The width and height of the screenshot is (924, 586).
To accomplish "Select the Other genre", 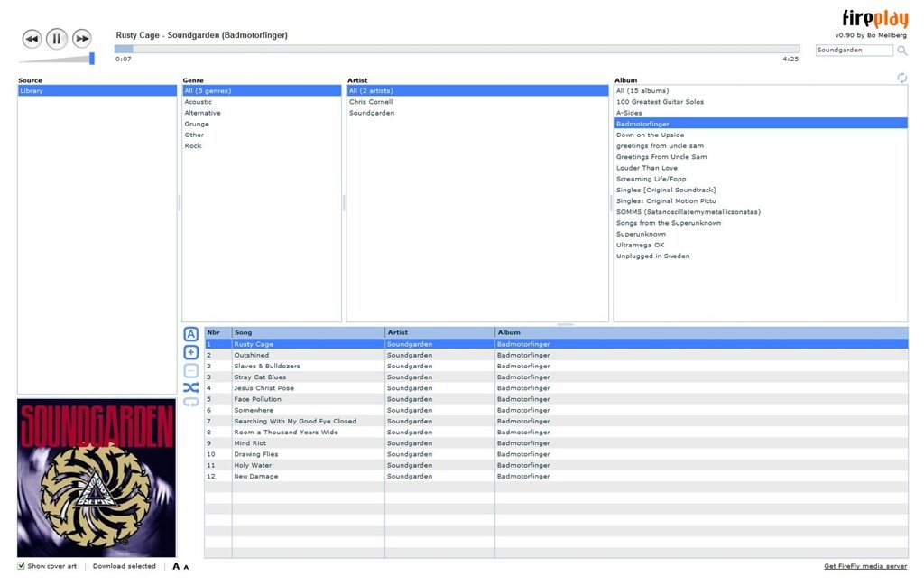I will [262, 135].
